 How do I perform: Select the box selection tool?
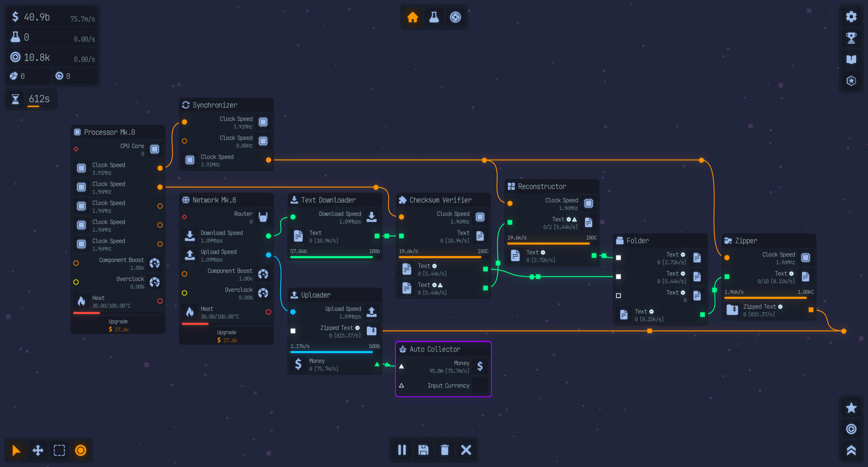point(59,450)
